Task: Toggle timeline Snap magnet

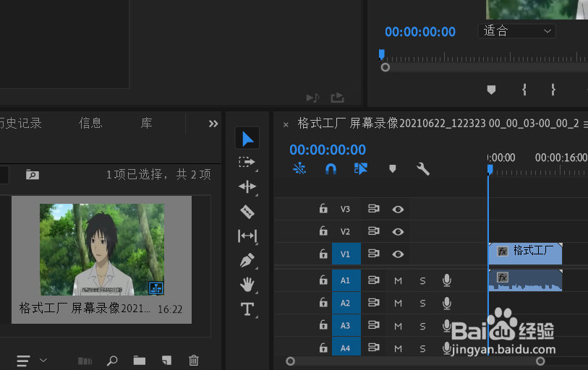Action: point(331,169)
